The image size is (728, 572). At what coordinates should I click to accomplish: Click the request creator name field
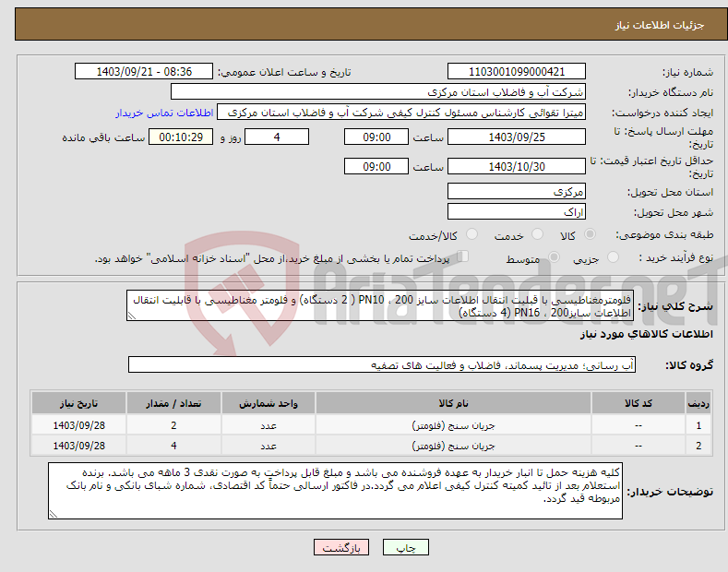click(401, 113)
